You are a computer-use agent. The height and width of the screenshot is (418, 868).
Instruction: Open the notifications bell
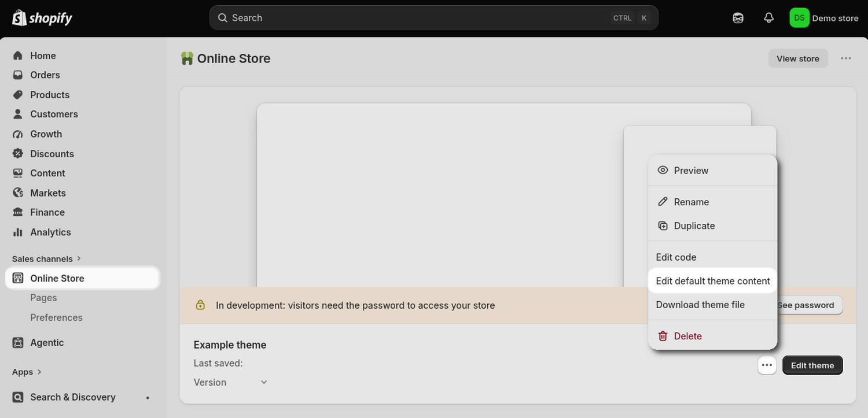(x=768, y=18)
